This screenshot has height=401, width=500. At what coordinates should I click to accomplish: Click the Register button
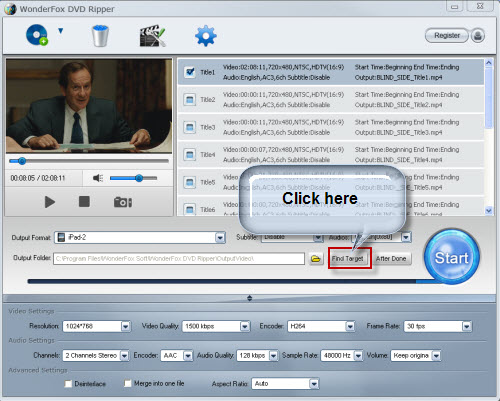coord(447,35)
